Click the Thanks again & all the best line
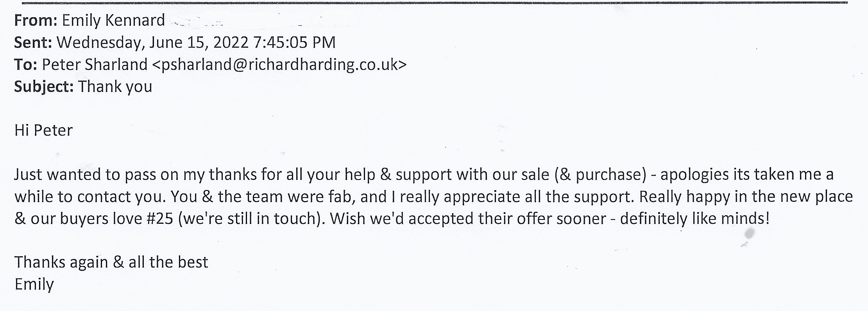 pos(111,262)
